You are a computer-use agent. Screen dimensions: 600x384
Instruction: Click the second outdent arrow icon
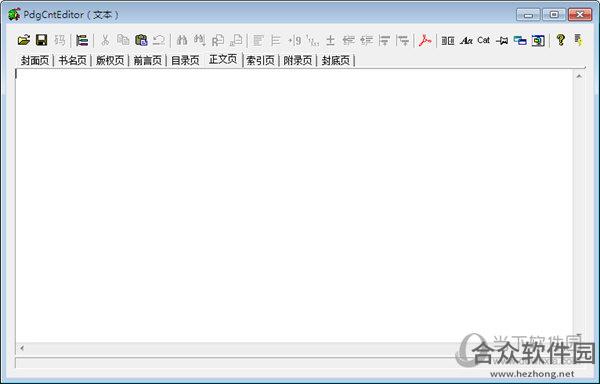367,40
